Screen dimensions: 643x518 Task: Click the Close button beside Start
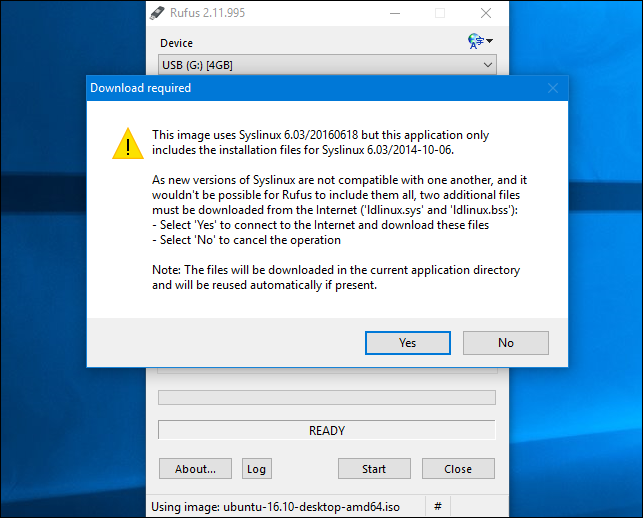pyautogui.click(x=459, y=468)
